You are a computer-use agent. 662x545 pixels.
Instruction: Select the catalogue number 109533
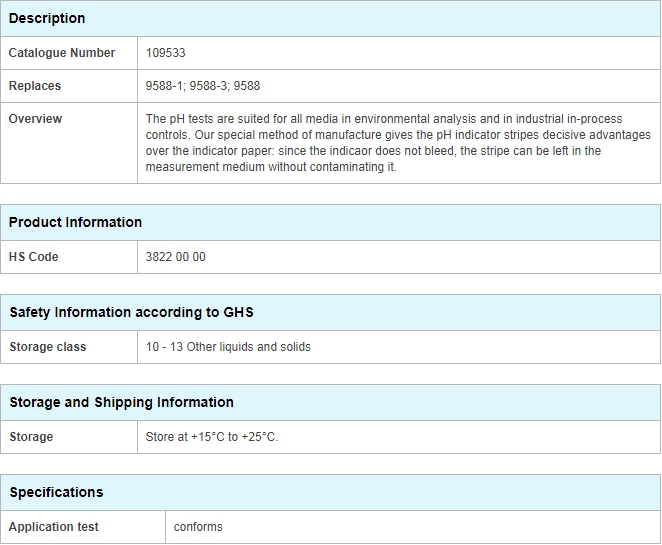click(x=165, y=53)
